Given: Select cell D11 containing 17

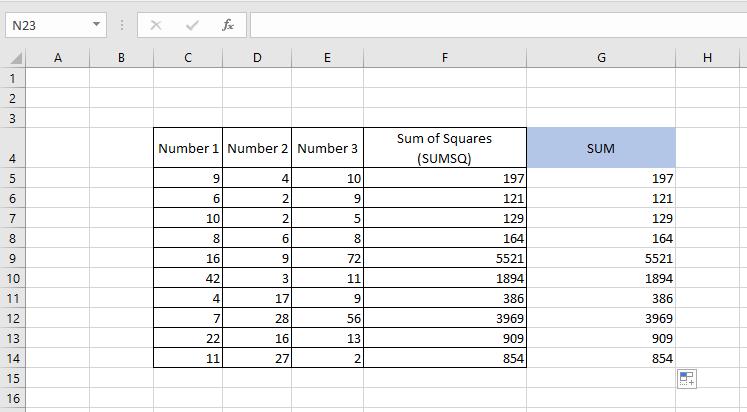Looking at the screenshot, I should 257,298.
